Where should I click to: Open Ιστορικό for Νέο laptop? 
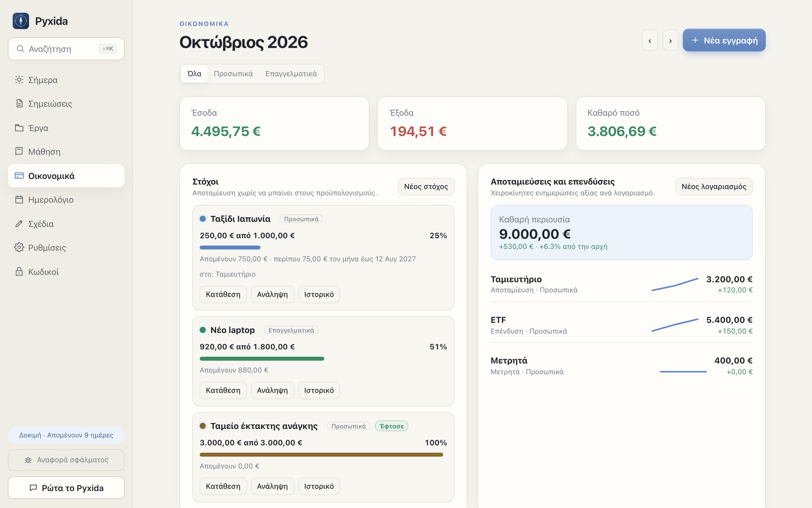[319, 390]
